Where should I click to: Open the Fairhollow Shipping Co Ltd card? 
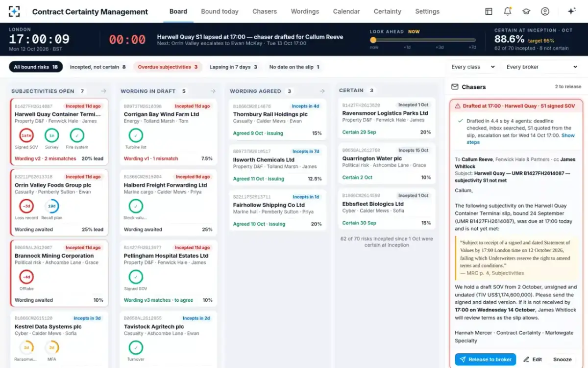[x=278, y=210]
